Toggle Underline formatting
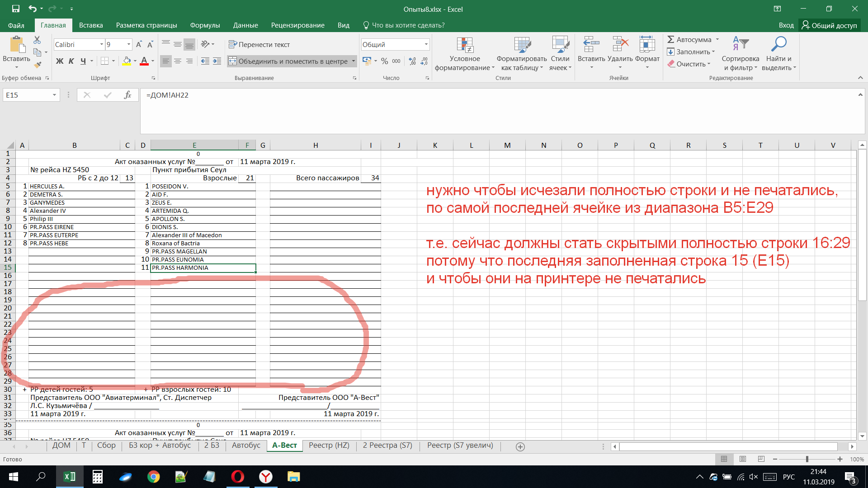This screenshot has width=868, height=488. [x=83, y=61]
